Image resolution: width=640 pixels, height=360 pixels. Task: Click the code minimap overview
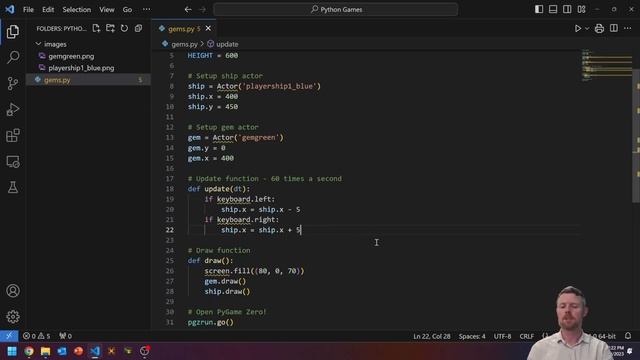tap(607, 65)
